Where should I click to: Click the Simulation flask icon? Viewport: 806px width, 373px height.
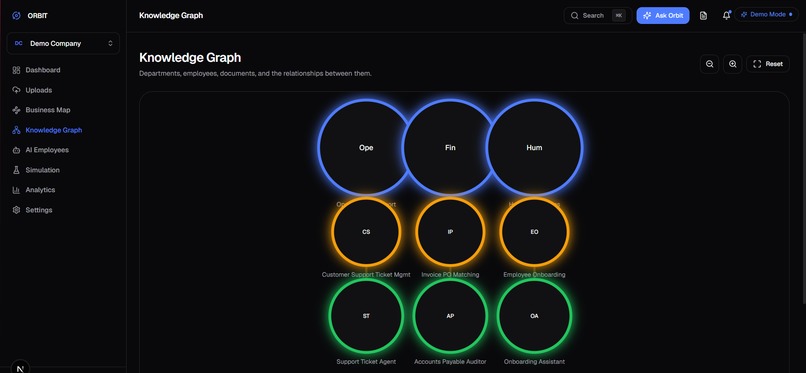(16, 170)
